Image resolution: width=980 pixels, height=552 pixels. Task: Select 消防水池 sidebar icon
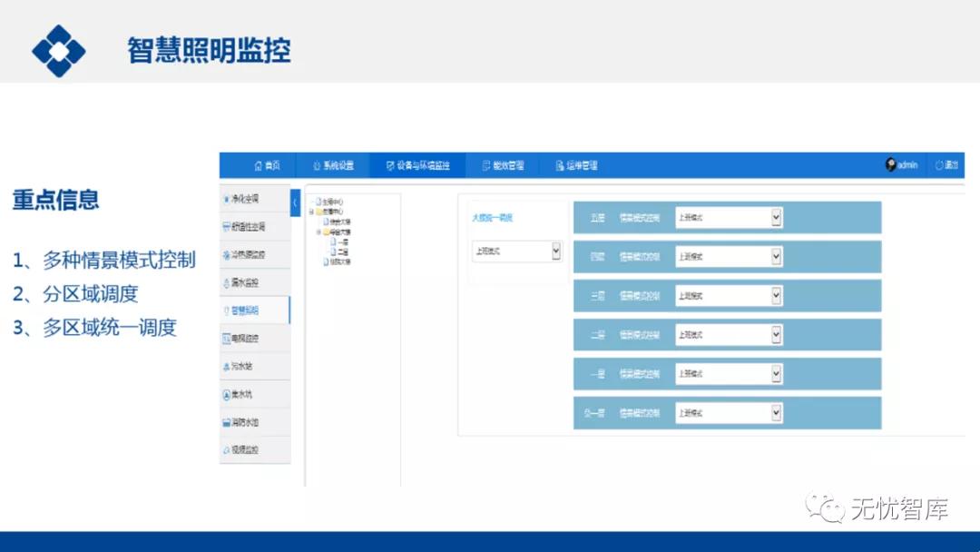(227, 422)
